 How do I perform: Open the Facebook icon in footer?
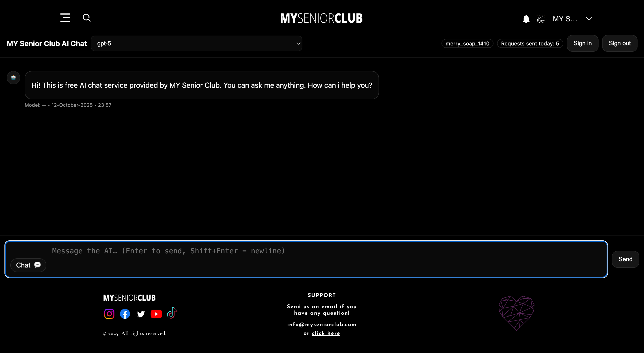coord(125,314)
